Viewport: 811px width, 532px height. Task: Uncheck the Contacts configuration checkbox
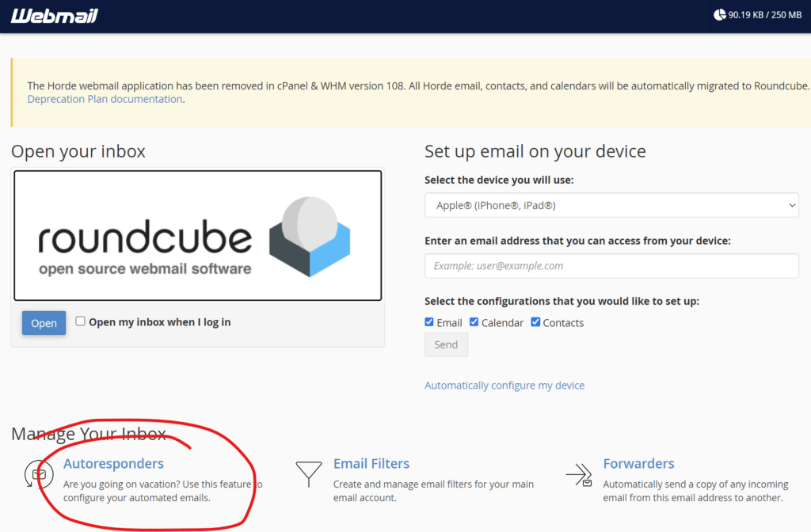click(535, 322)
